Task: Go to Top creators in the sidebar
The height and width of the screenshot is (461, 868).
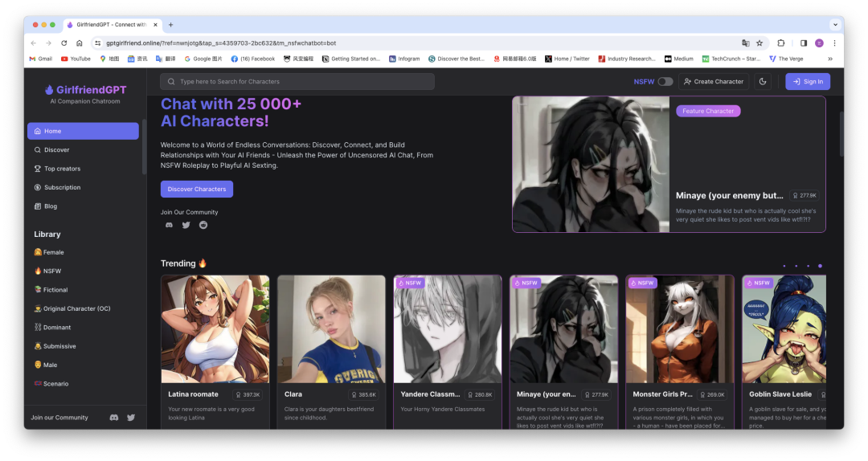Action: point(62,169)
